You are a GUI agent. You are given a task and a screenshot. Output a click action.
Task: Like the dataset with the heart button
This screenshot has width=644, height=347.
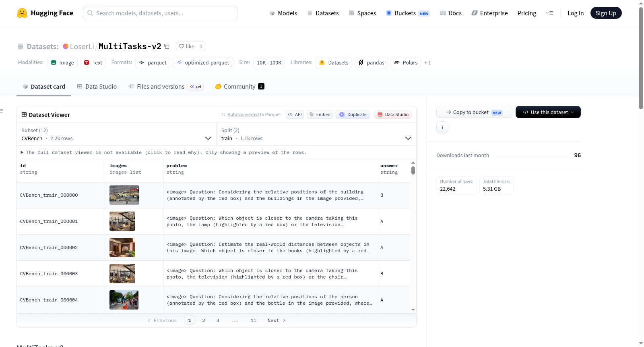pyautogui.click(x=186, y=46)
